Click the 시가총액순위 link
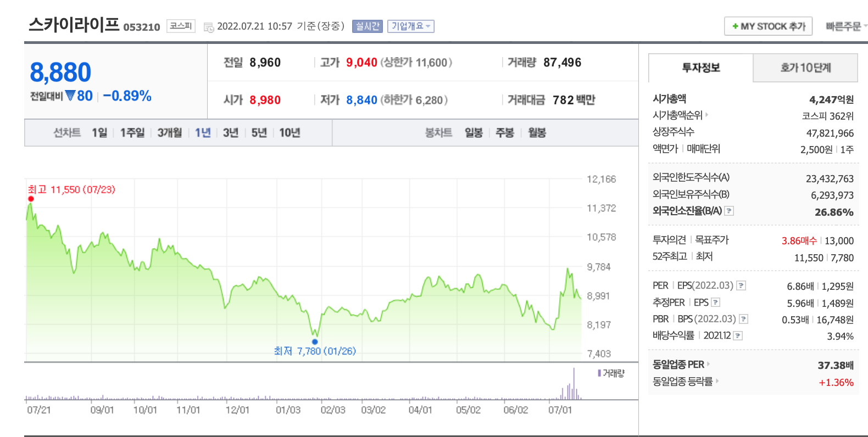Image resolution: width=868 pixels, height=437 pixels. point(677,115)
